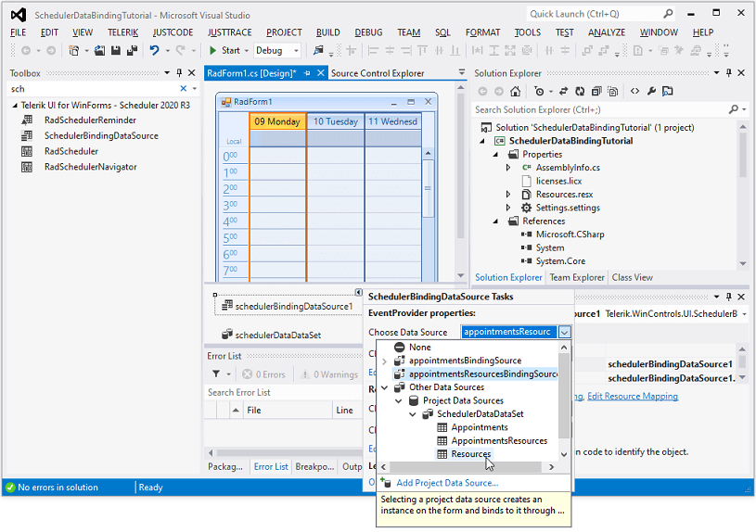
Task: Click Add Project Data Source link
Action: point(447,483)
